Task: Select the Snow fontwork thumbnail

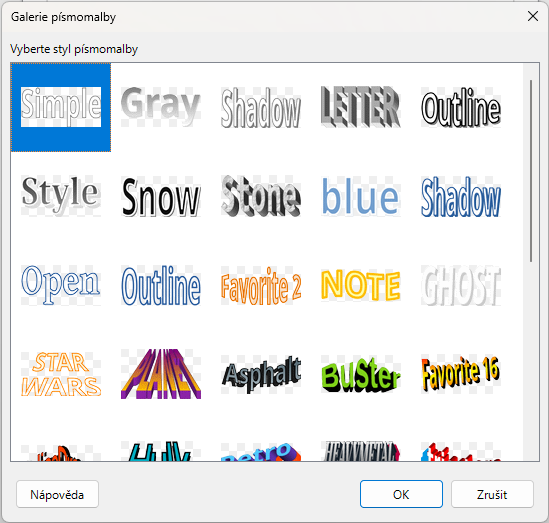Action: coord(161,196)
